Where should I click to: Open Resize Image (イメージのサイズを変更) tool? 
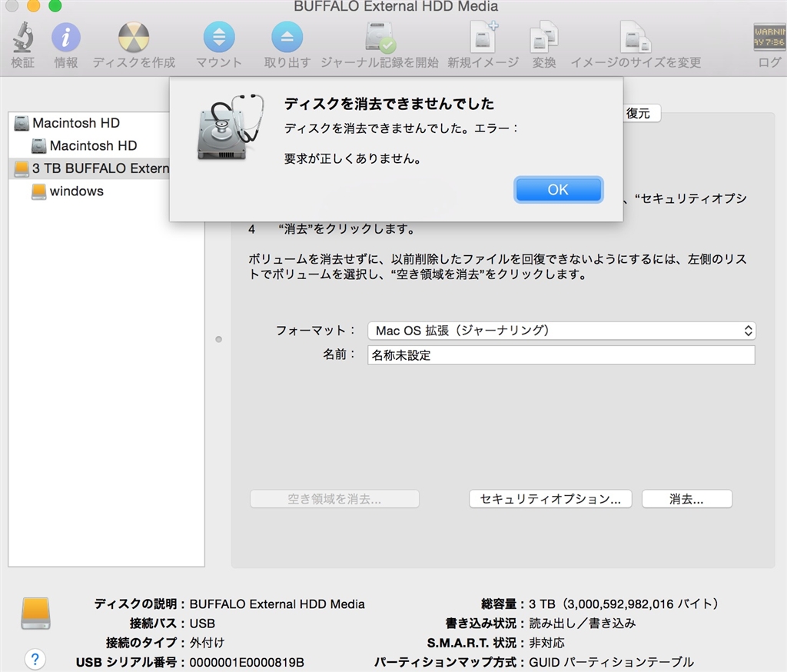pyautogui.click(x=636, y=38)
